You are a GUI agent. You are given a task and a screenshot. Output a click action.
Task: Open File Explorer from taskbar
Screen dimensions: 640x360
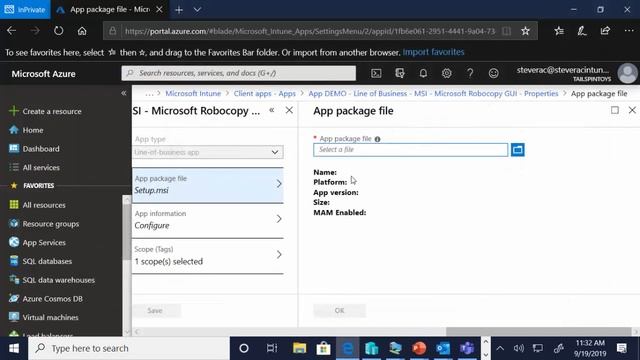(299, 348)
